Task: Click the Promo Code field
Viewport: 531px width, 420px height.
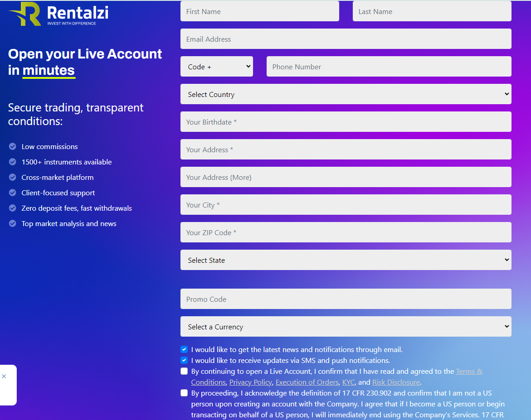Action: click(x=346, y=299)
